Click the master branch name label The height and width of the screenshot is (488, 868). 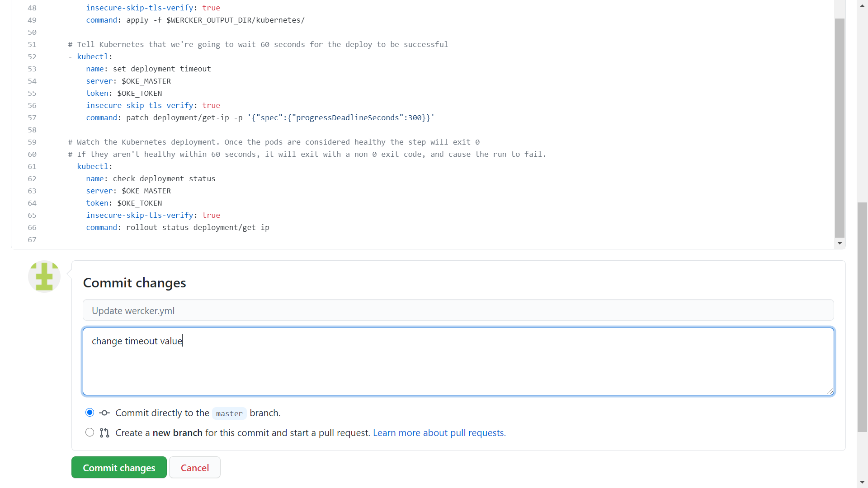(x=229, y=413)
